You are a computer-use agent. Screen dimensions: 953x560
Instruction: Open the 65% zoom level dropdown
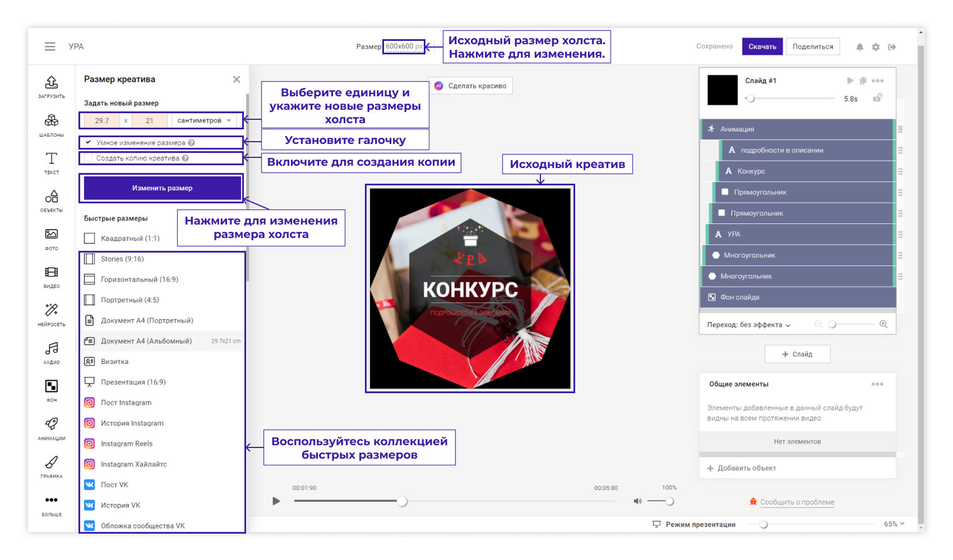click(893, 524)
